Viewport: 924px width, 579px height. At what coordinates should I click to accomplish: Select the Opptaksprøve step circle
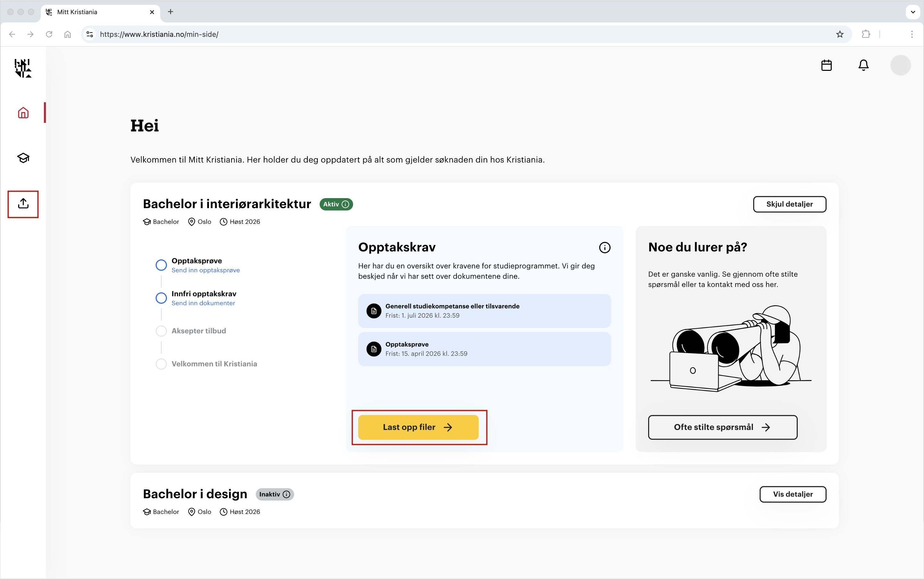[161, 265]
